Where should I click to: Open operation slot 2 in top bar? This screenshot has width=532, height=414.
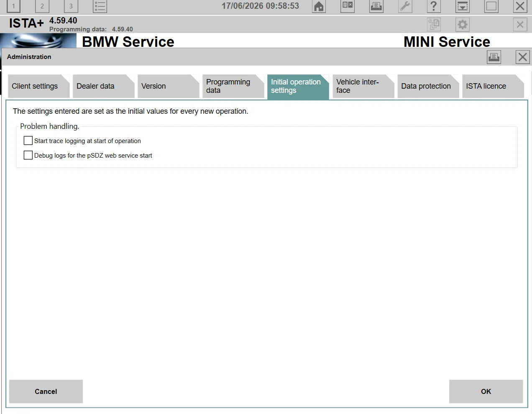pyautogui.click(x=42, y=6)
